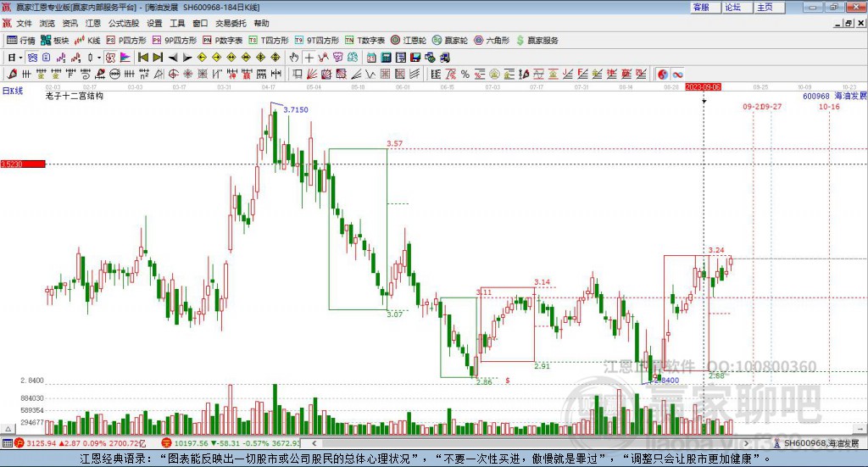Click SH600968,海油发展 status bar entry
Viewport: 868px width, 467px height.
(x=817, y=443)
